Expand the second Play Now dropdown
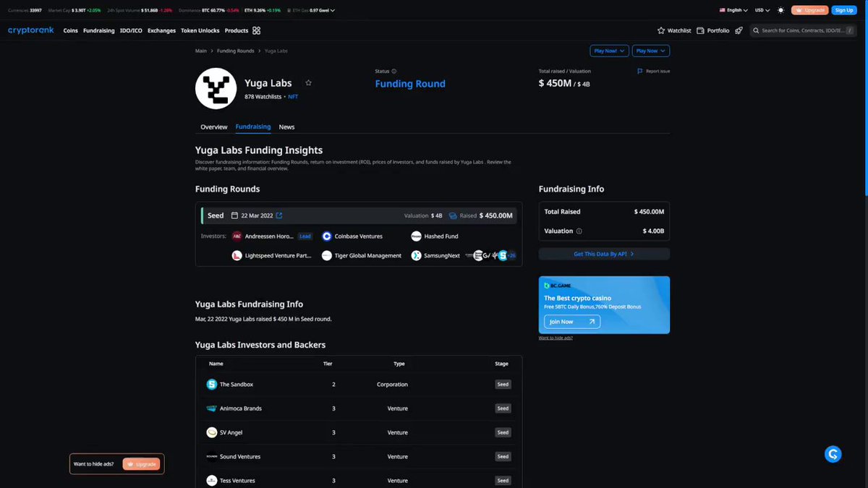The image size is (868, 488). [650, 51]
